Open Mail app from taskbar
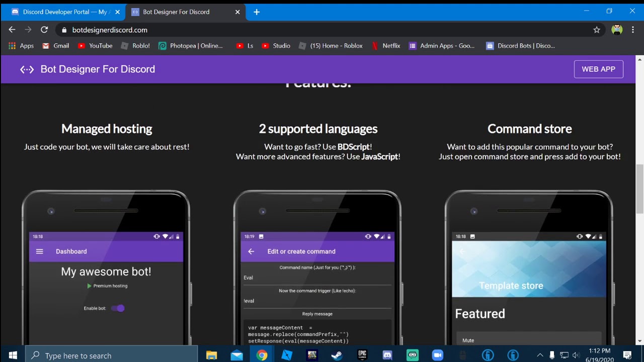 236,355
